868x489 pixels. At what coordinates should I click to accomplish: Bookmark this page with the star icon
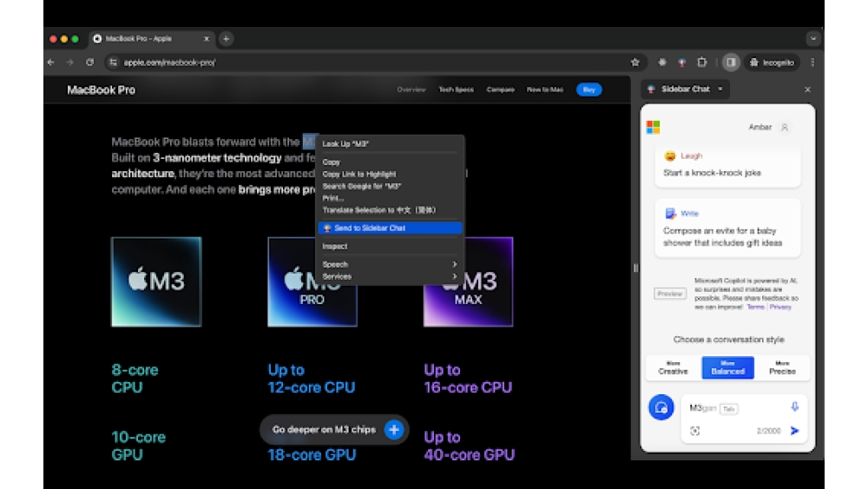(x=635, y=63)
